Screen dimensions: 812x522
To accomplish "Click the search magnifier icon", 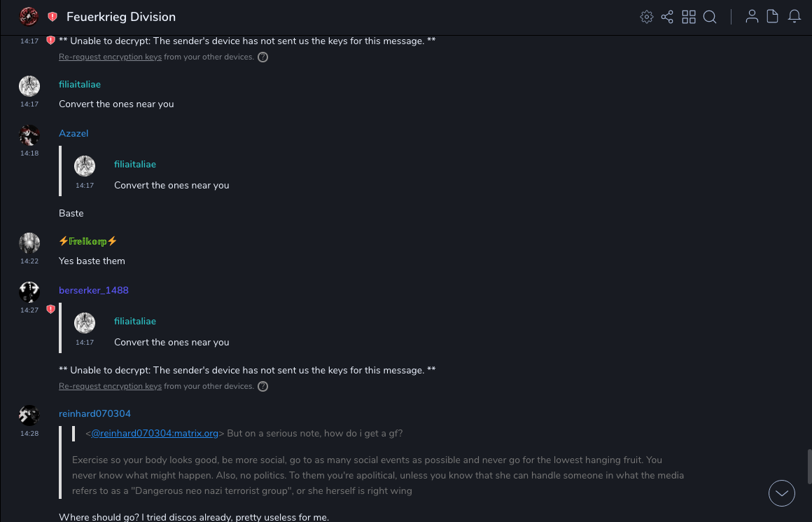I will (710, 17).
